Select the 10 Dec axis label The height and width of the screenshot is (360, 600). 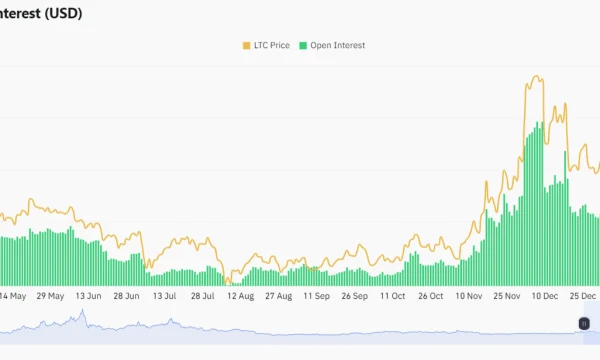click(545, 296)
